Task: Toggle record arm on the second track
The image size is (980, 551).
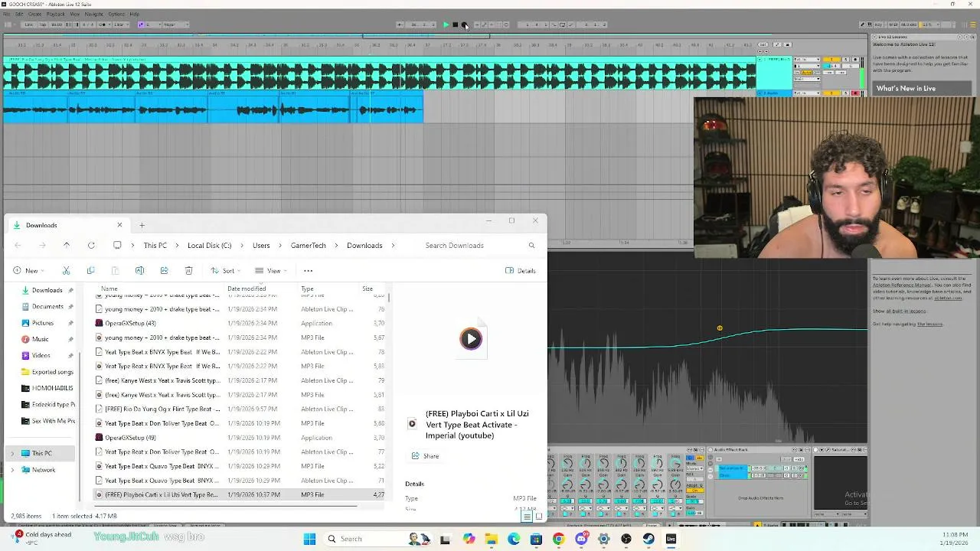Action: [855, 93]
